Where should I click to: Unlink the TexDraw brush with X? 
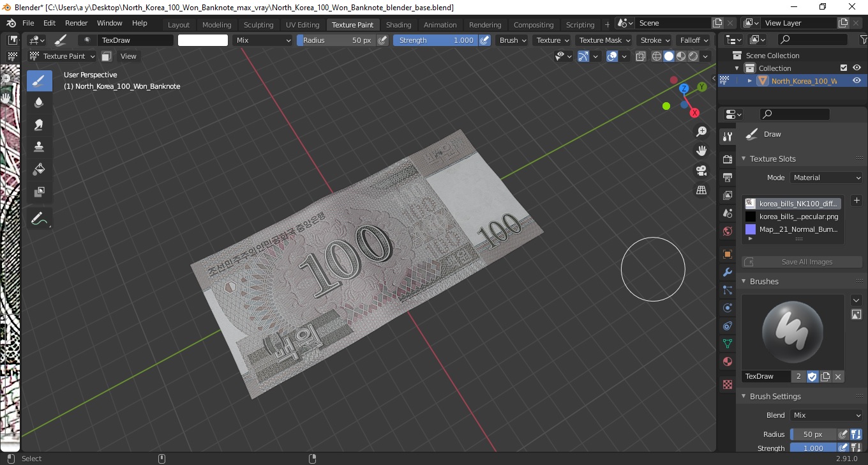[x=838, y=377]
